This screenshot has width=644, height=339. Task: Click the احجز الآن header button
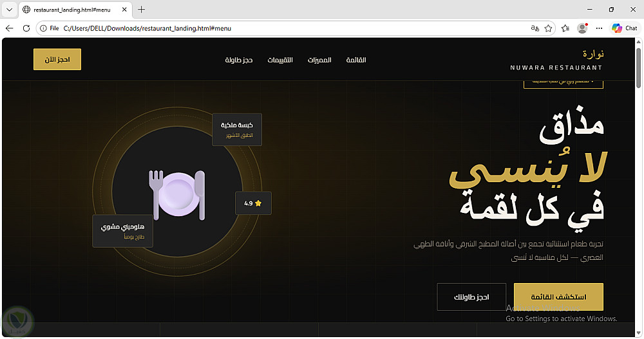pyautogui.click(x=57, y=60)
